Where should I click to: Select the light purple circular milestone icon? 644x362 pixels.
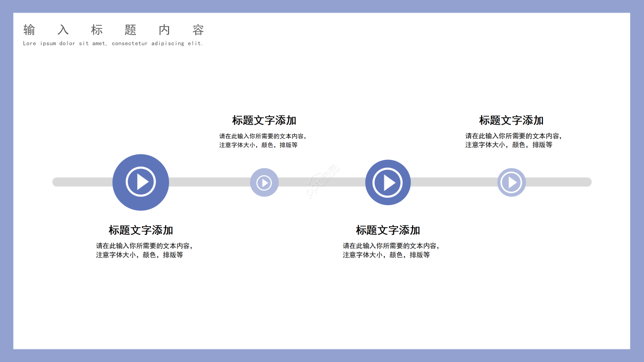[x=265, y=182]
